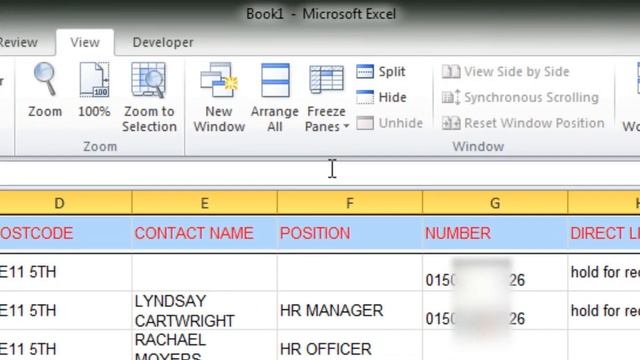
Task: Select column E header
Action: (204, 203)
